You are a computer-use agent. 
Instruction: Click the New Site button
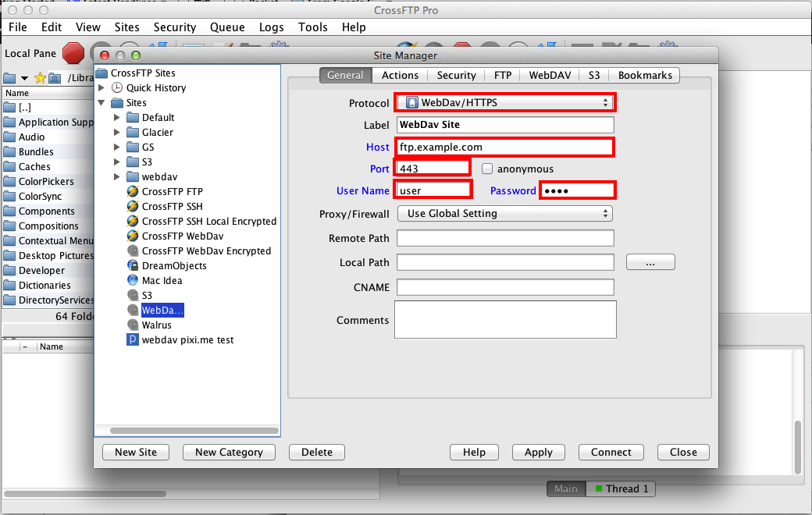coord(136,452)
